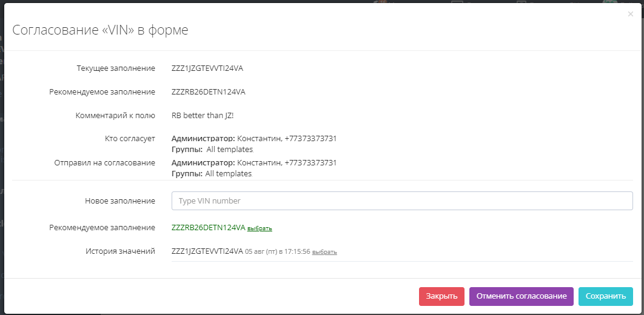Screen dimensions: 644x315
Task: Click the Кто согласует label
Action: pos(130,138)
